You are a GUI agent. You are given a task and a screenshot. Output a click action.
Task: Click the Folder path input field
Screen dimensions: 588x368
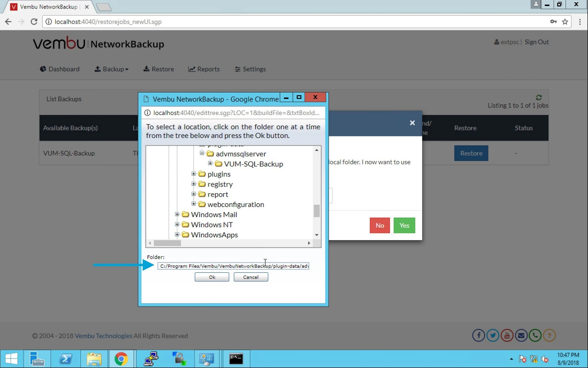(233, 266)
